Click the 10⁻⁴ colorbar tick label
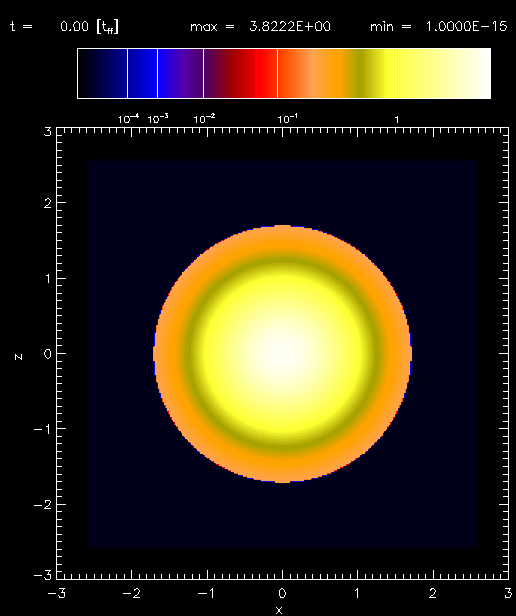This screenshot has height=616, width=516. click(129, 119)
